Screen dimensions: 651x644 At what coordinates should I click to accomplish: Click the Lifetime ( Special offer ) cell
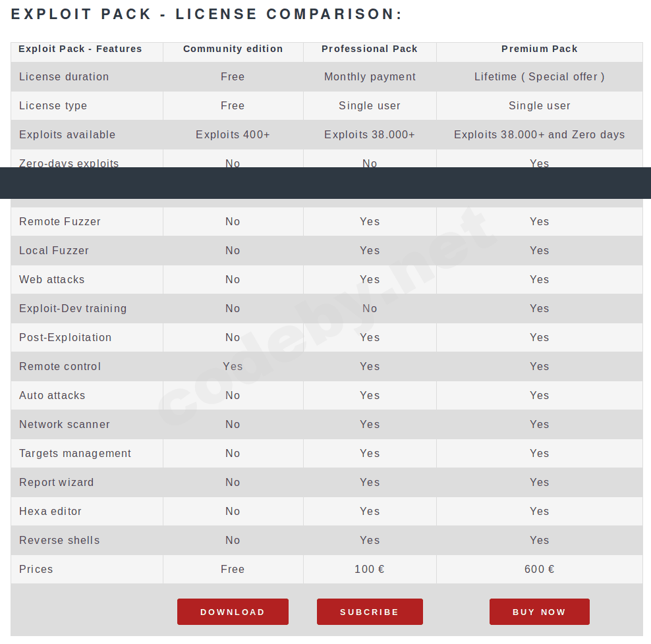click(x=539, y=77)
